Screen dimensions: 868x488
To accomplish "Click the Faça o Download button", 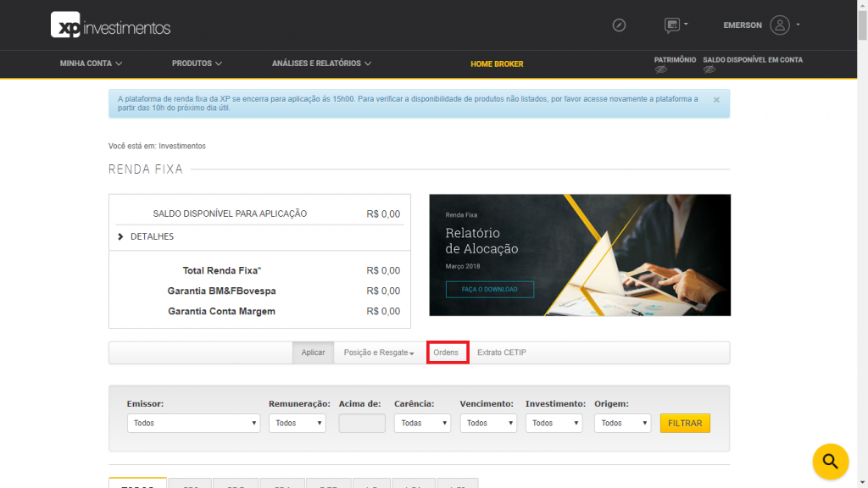I will pos(490,290).
